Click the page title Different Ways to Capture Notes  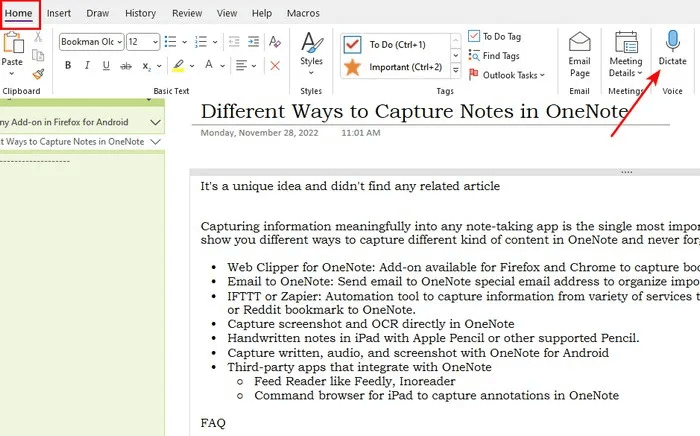[x=414, y=111]
